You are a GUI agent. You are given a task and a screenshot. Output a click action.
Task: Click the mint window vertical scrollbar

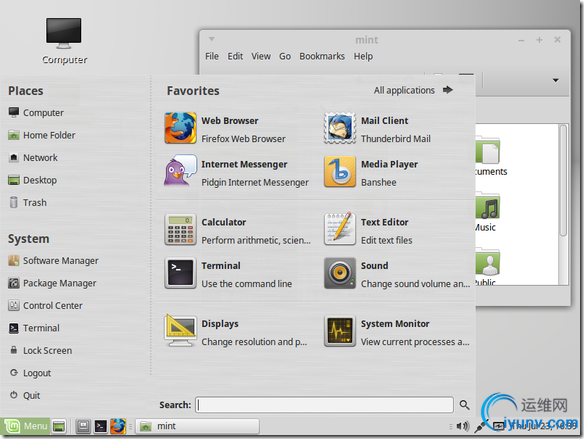click(564, 180)
